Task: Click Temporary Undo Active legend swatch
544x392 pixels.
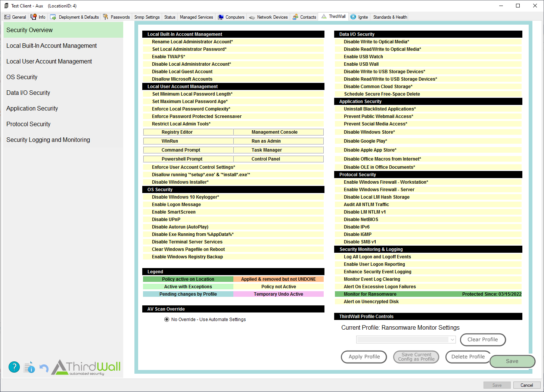Action: (279, 294)
